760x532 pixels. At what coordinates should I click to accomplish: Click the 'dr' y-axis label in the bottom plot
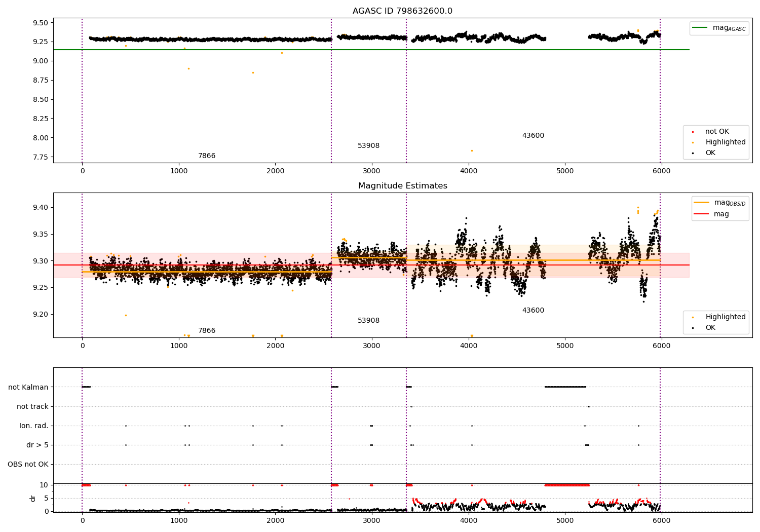pos(33,498)
